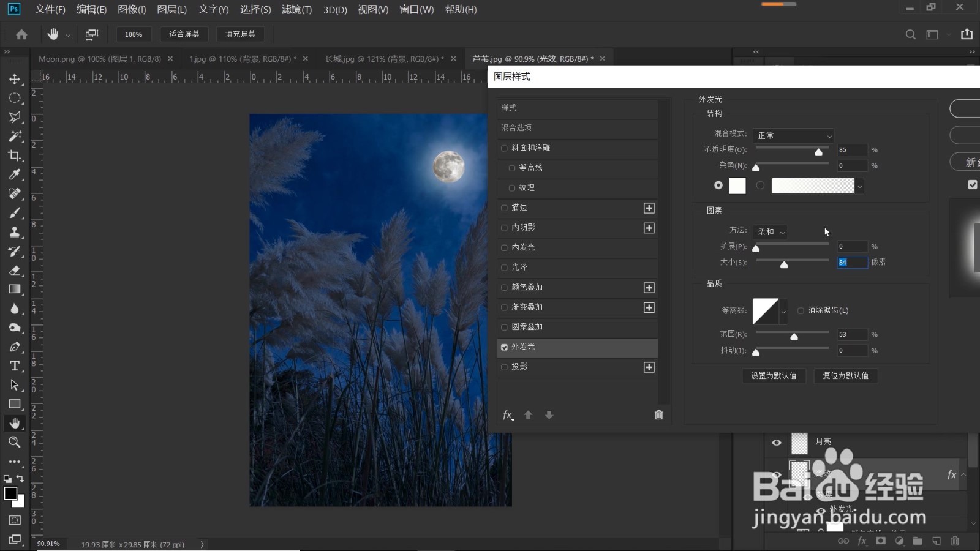
Task: Select the Brush tool
Action: pos(15,212)
